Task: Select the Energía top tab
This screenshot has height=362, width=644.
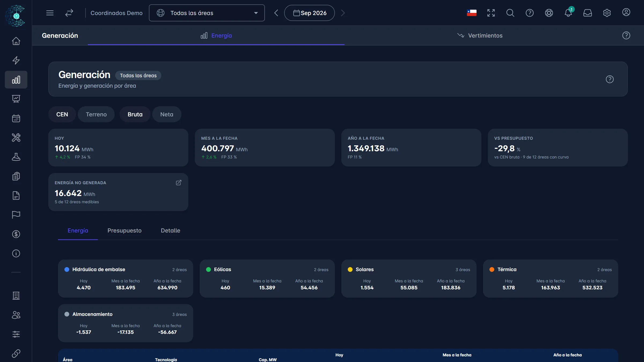Action: (216, 35)
